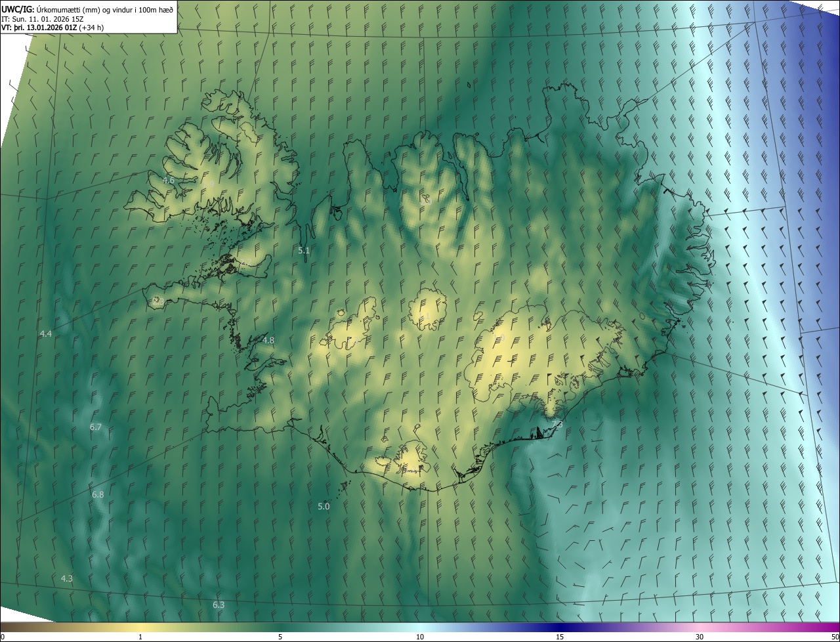Click the 0 tick on the colour scale
This screenshot has width=840, height=642.
click(x=3, y=637)
